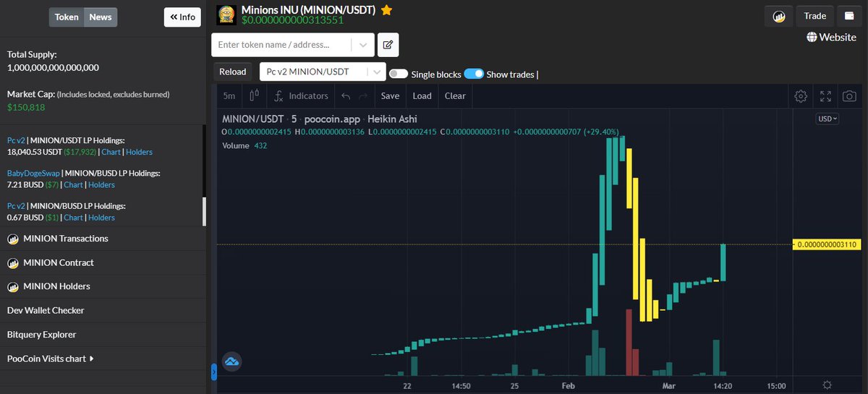868x394 pixels.
Task: Open Bitquery Explorer
Action: [41, 335]
